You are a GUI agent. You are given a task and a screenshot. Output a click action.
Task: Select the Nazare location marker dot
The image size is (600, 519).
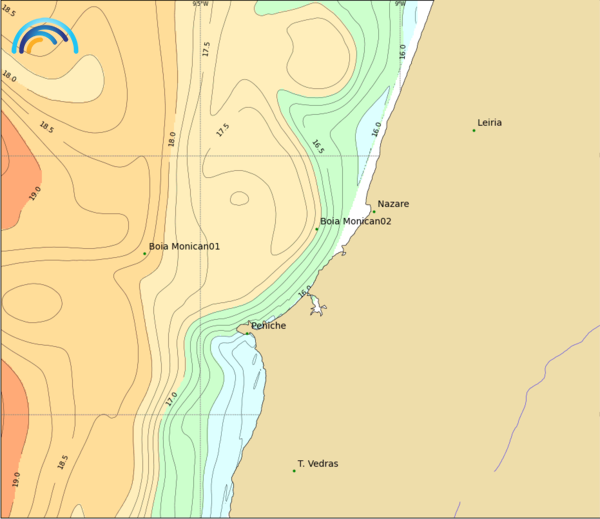[374, 211]
